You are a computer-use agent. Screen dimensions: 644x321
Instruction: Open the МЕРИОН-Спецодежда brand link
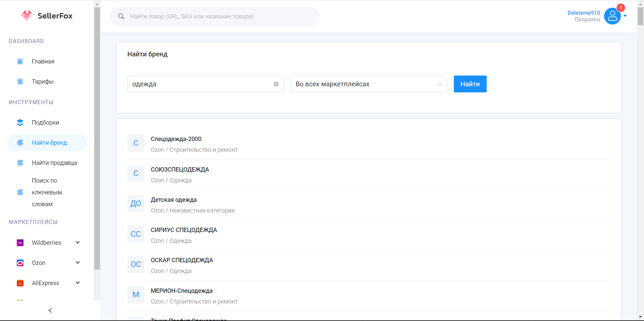tap(182, 291)
